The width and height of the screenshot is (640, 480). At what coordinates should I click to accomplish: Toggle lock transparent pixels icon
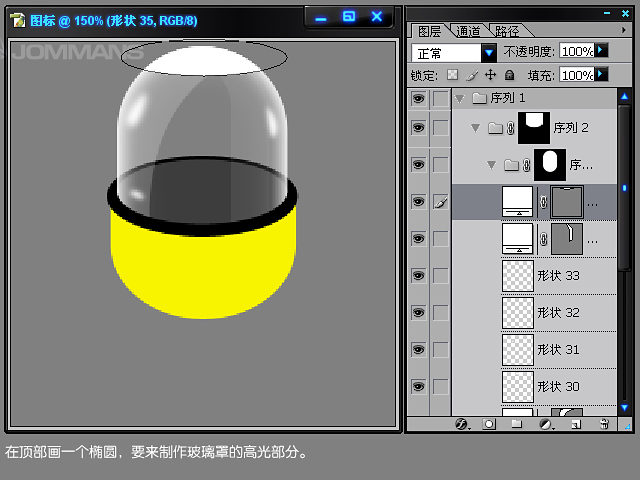(452, 75)
